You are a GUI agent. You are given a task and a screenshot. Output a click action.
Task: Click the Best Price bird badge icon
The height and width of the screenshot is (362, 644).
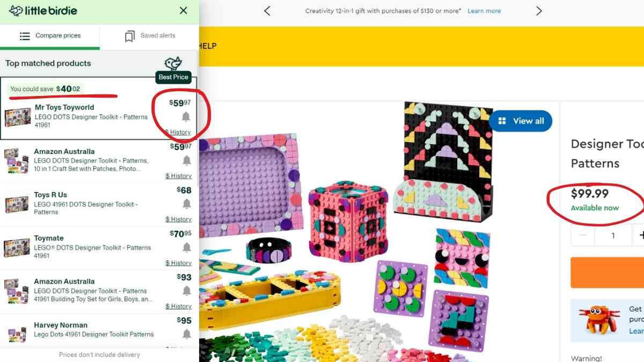click(x=173, y=64)
